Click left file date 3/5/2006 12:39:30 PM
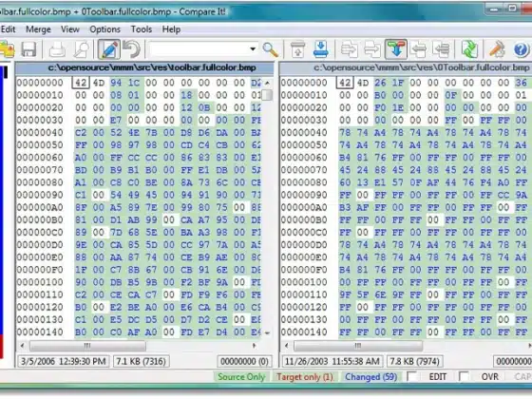 [x=63, y=361]
